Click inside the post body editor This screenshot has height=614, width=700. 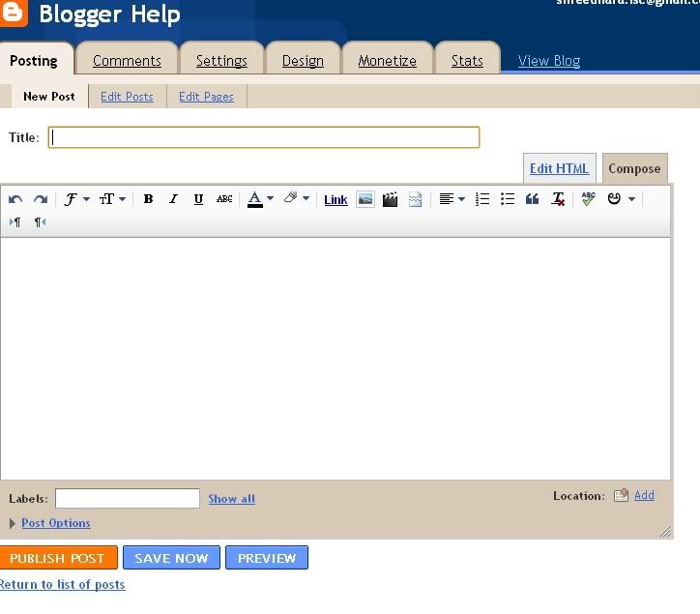(335, 359)
